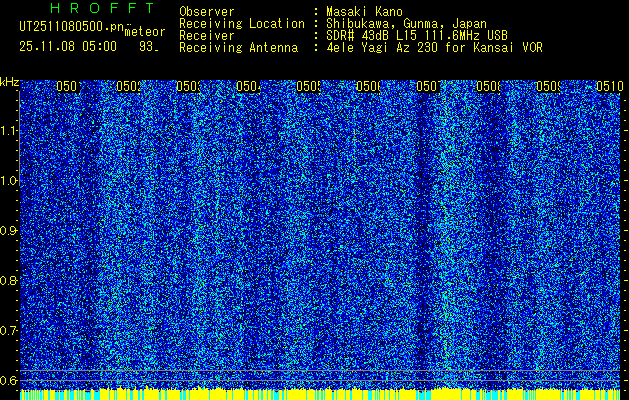Screen dimensions: 629x400
Task: Click the 0.6 kHz frequency tick
Action: [10, 380]
